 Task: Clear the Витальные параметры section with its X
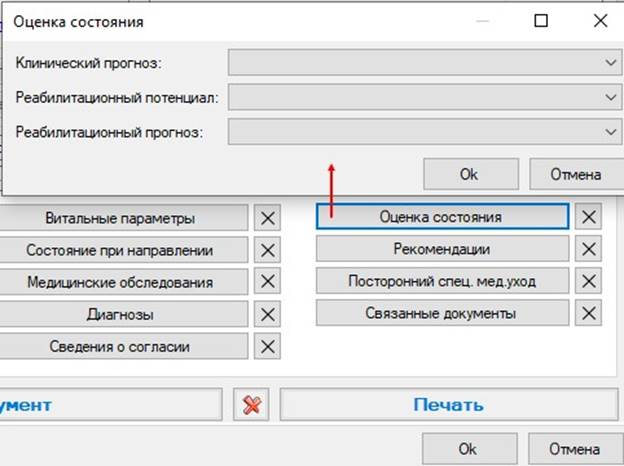click(267, 218)
